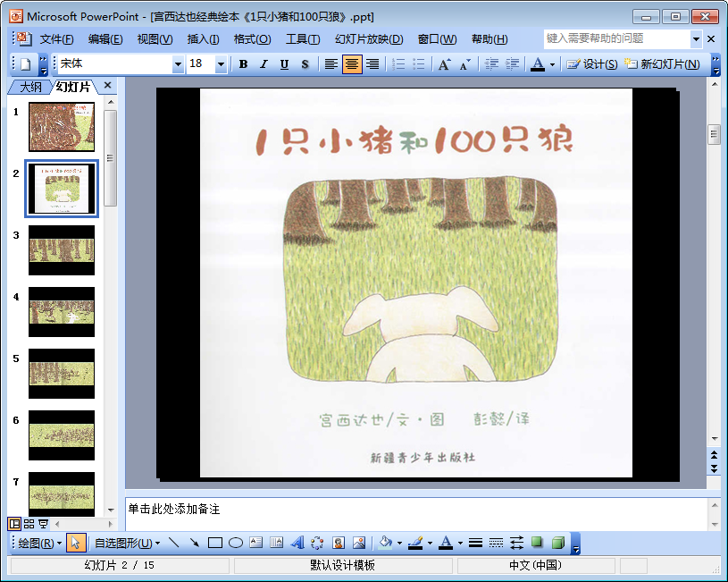Screen dimensions: 728x582
Task: Enable center text alignment
Action: click(352, 64)
